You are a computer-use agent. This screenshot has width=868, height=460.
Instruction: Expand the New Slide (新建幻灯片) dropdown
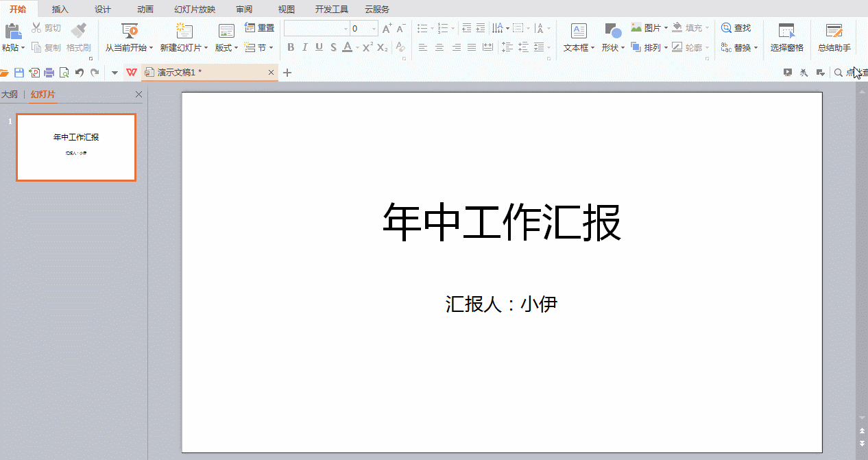coord(206,48)
